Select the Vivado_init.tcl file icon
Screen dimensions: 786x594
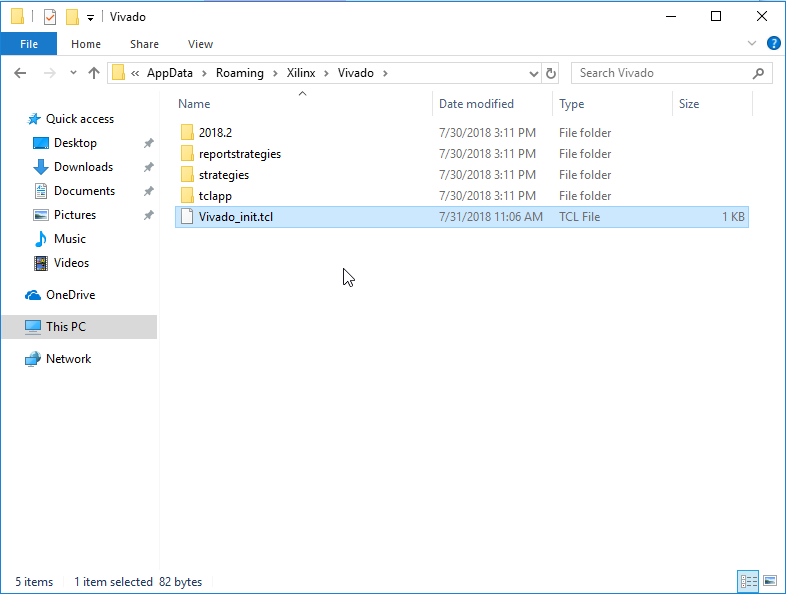coord(187,217)
